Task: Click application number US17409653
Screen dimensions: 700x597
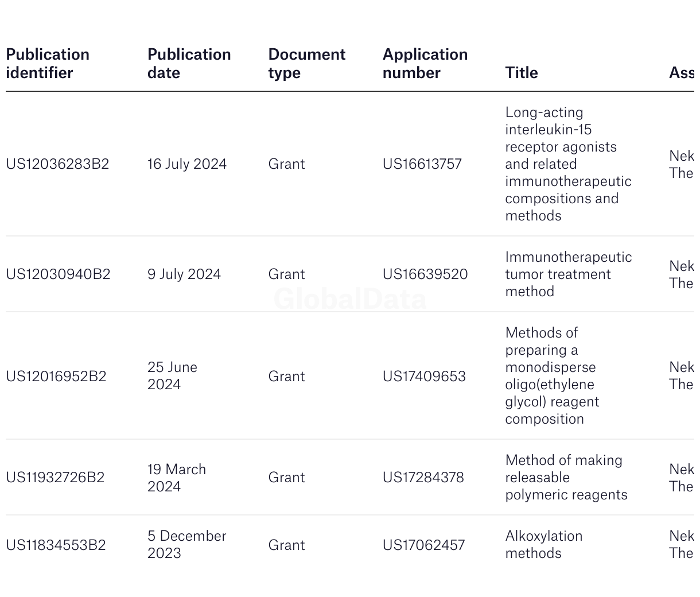Action: [424, 377]
